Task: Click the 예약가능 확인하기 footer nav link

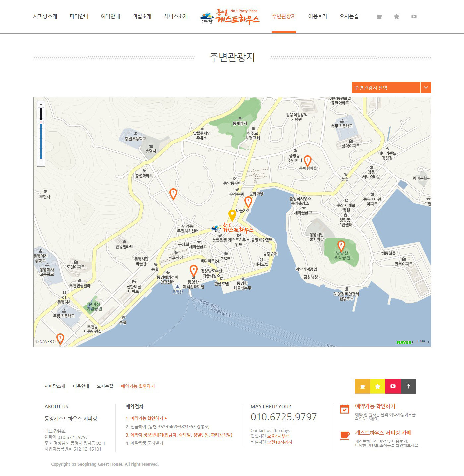Action: pyautogui.click(x=138, y=386)
